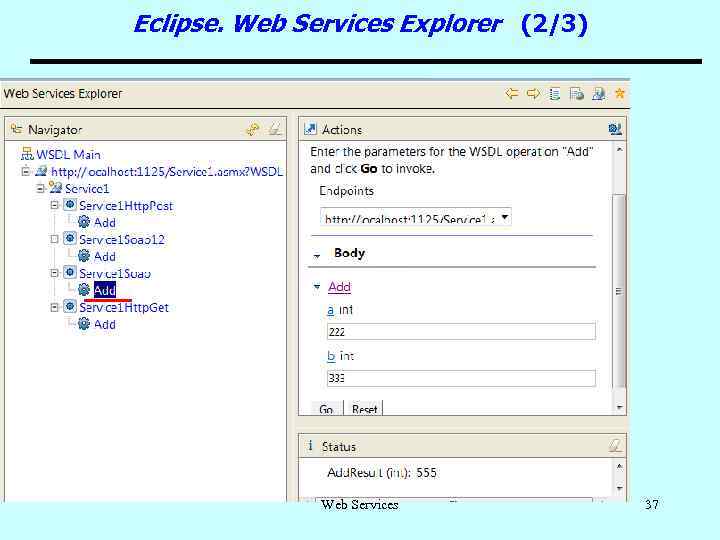Viewport: 720px width, 540px height.
Task: Click the Status panel scroll down arrow
Action: [619, 488]
